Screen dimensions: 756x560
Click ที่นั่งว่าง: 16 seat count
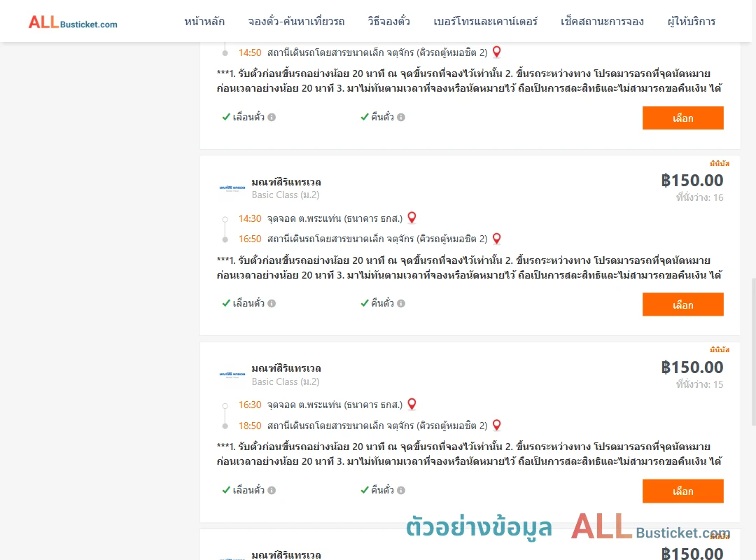click(x=699, y=197)
